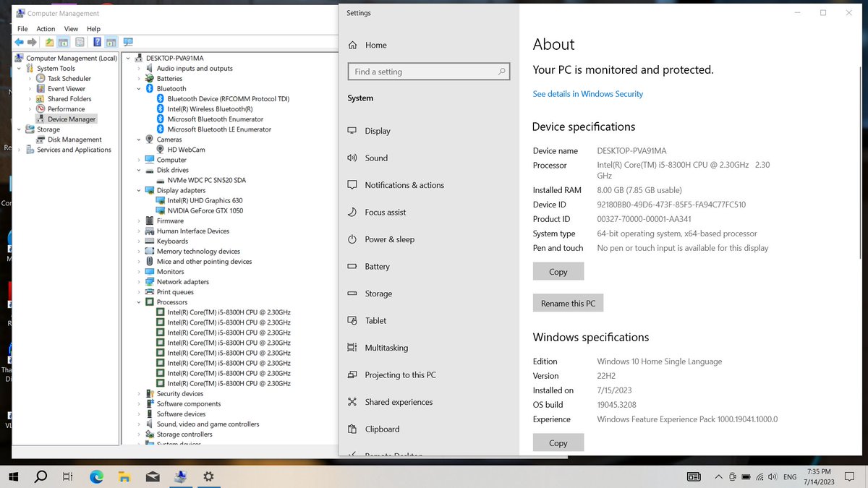Click the Show/Hide Console Tree toolbar icon
This screenshot has height=488, width=868.
(64, 43)
